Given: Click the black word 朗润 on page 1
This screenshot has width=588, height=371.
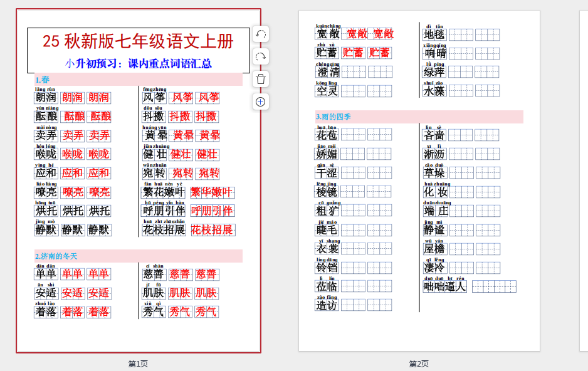Looking at the screenshot, I should (46, 98).
